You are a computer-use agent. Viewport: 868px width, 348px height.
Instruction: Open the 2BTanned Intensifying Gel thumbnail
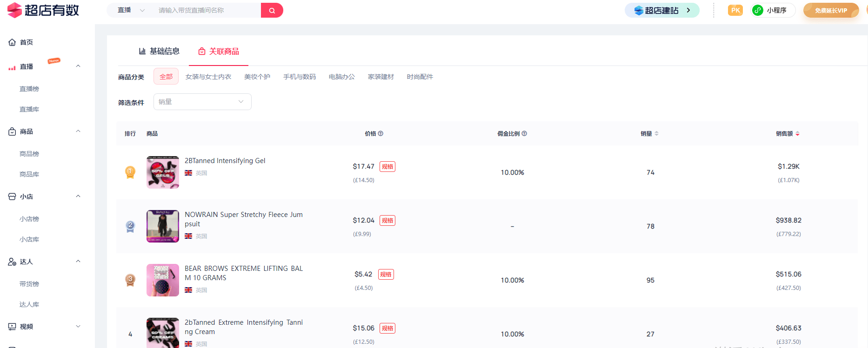click(x=163, y=172)
